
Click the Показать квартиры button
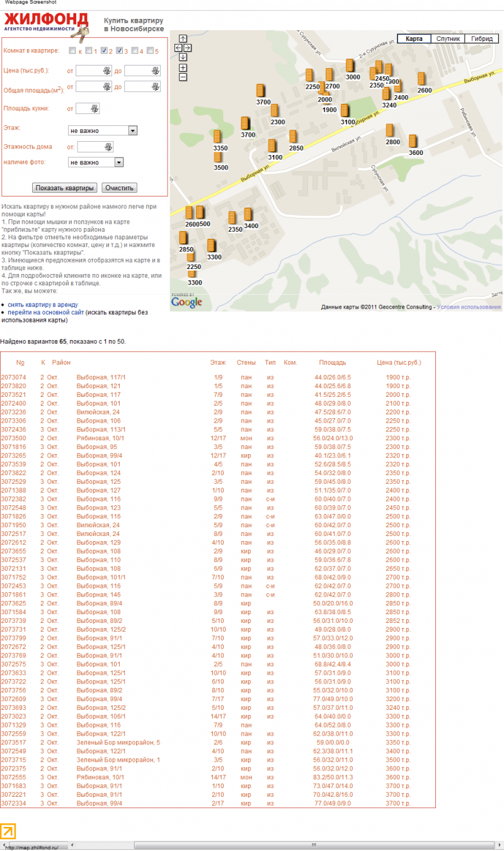[65, 188]
